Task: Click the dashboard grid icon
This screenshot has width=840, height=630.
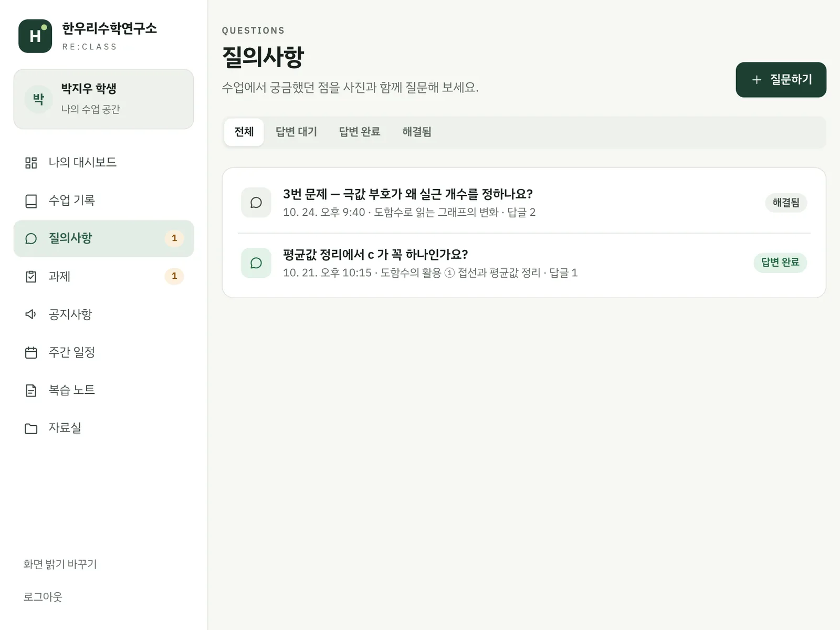Action: [x=31, y=163]
